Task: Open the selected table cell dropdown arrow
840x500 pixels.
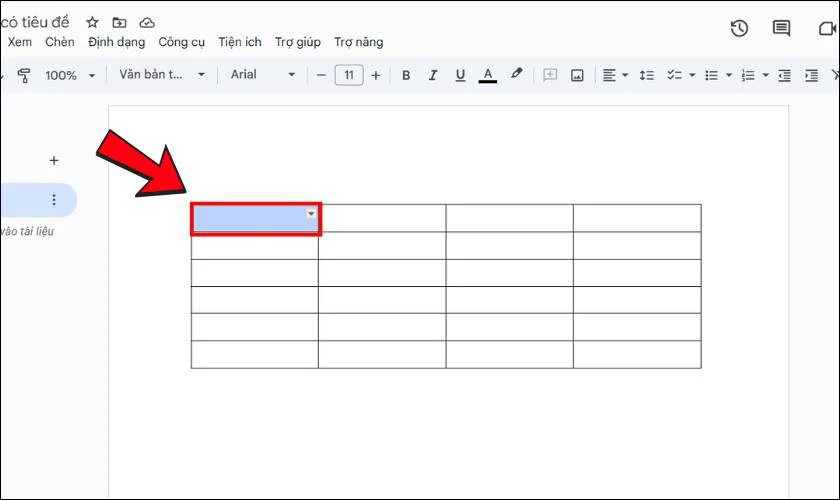Action: click(311, 213)
